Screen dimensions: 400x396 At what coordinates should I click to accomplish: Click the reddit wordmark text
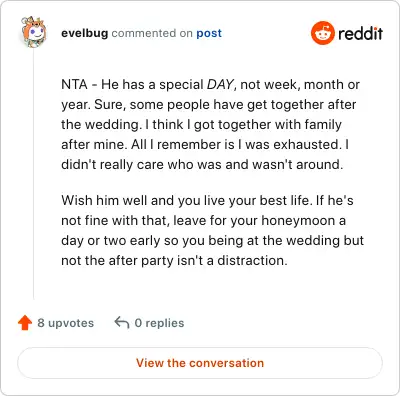[360, 33]
